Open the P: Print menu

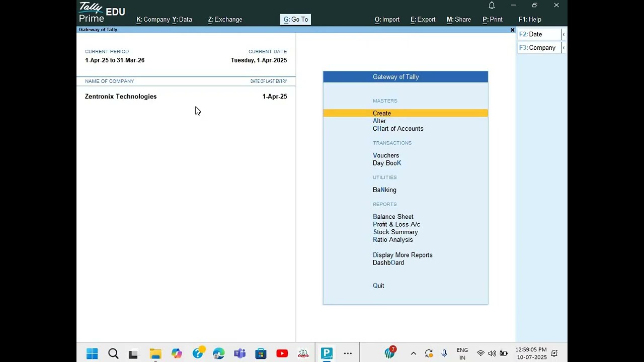[x=493, y=20]
